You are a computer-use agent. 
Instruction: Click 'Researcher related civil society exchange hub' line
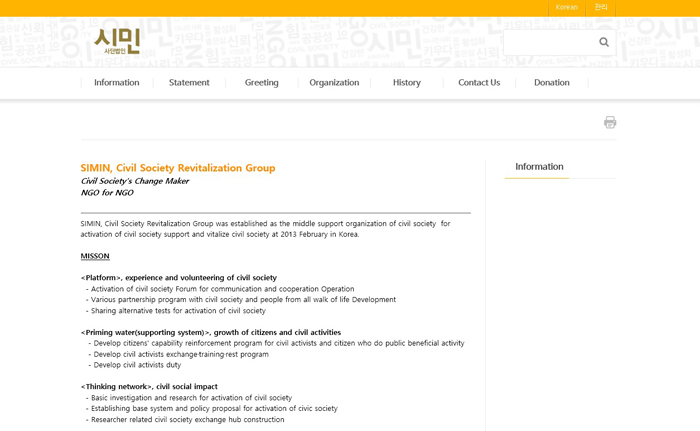[x=185, y=419]
